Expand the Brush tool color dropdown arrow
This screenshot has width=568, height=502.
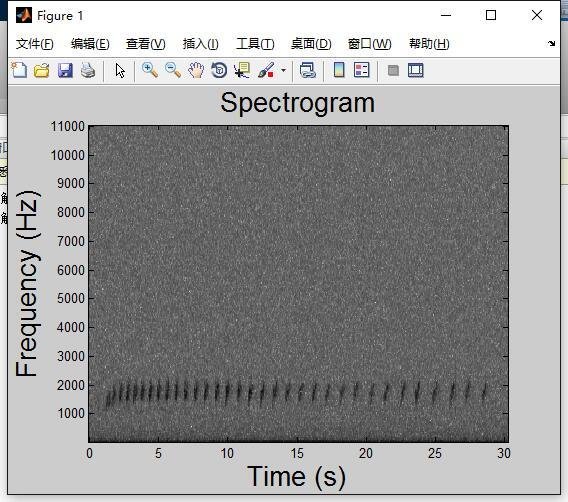pyautogui.click(x=283, y=70)
